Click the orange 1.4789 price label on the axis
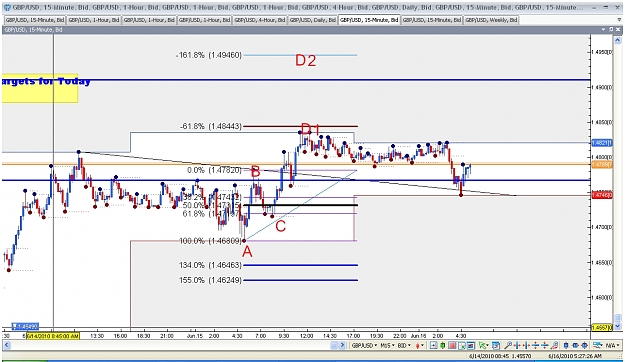The height and width of the screenshot is (362, 625). tap(601, 164)
